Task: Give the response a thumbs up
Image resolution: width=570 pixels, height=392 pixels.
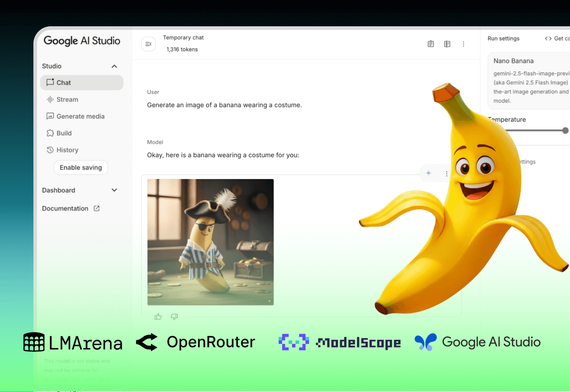Action: pos(158,317)
